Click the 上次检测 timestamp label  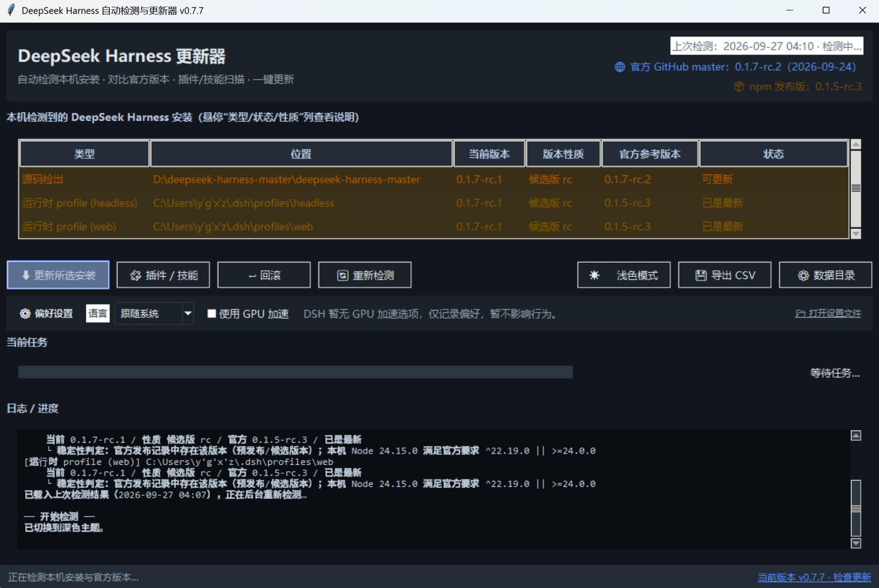tap(767, 46)
